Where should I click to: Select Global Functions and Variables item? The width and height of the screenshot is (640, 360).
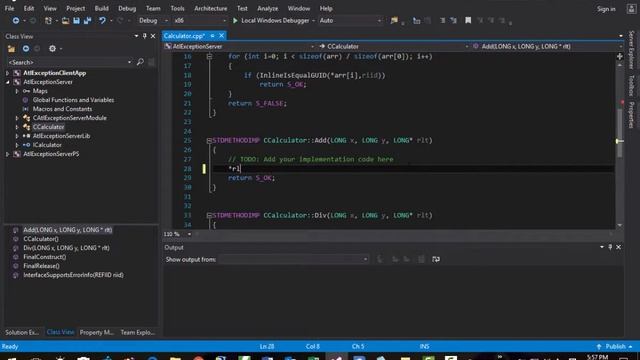73,100
